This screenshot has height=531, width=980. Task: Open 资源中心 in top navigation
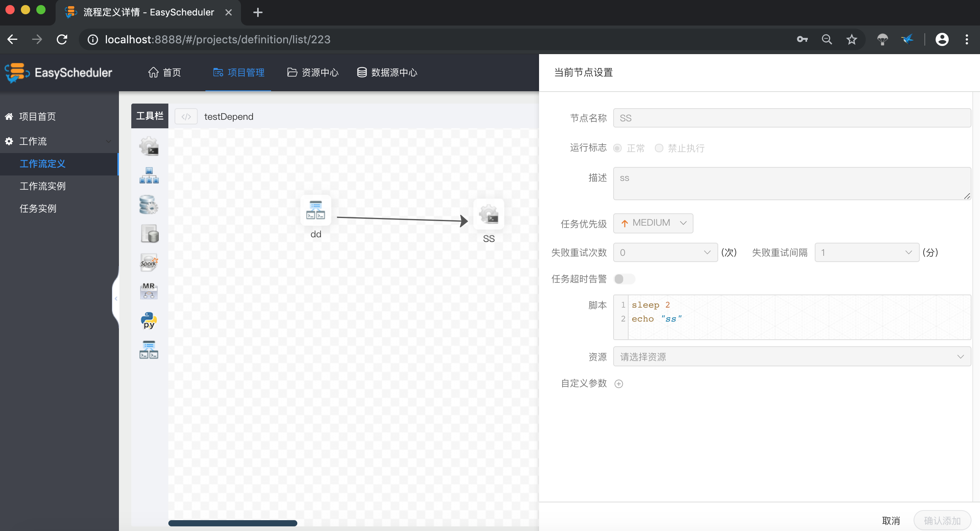pyautogui.click(x=313, y=72)
